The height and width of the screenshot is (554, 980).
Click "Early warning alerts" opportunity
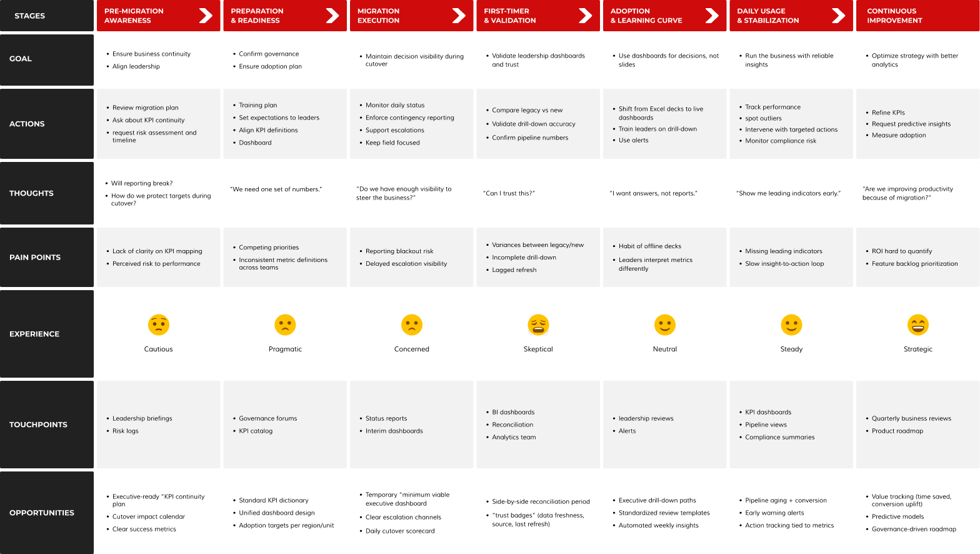[x=774, y=513]
